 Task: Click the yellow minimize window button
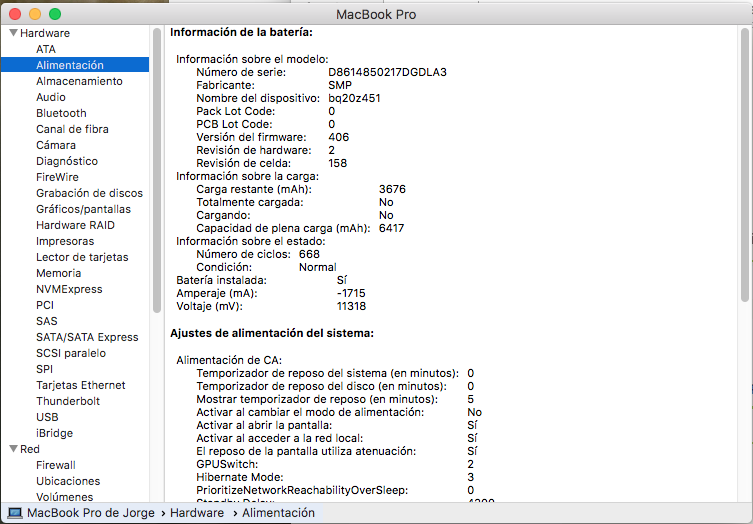coord(35,14)
